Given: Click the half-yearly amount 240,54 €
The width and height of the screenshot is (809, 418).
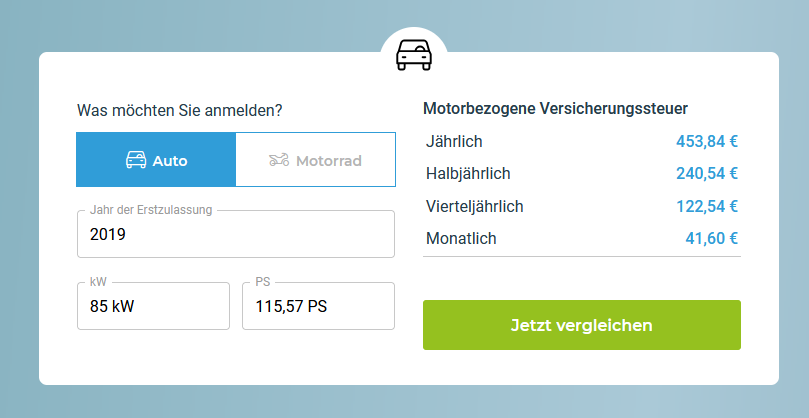Looking at the screenshot, I should click(707, 174).
